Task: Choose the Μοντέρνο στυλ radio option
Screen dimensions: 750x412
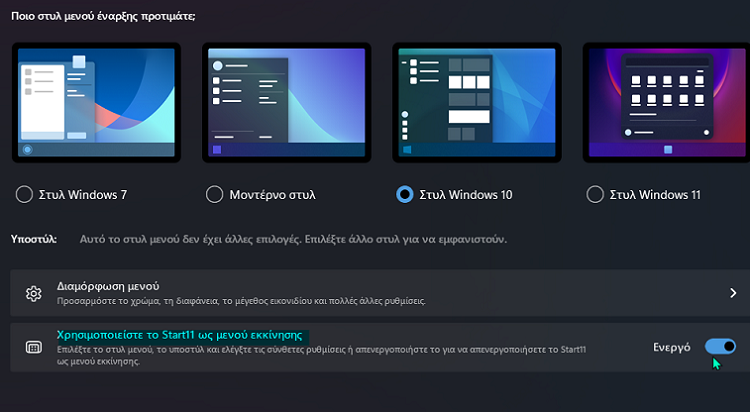Action: point(214,195)
